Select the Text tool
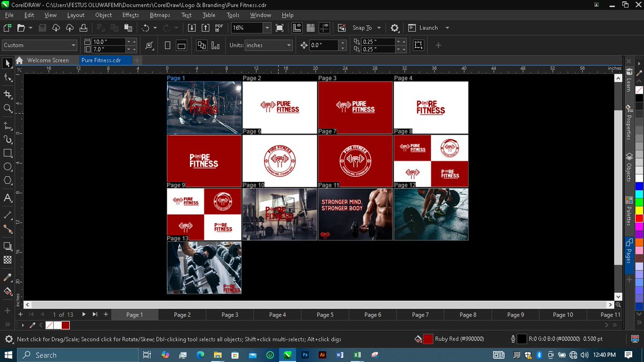 pos(8,198)
